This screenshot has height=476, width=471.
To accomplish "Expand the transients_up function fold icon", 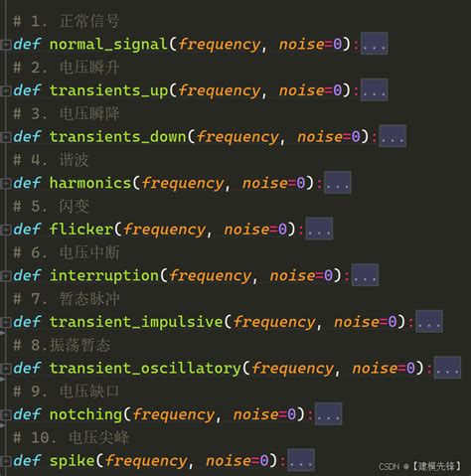I will pyautogui.click(x=6, y=90).
